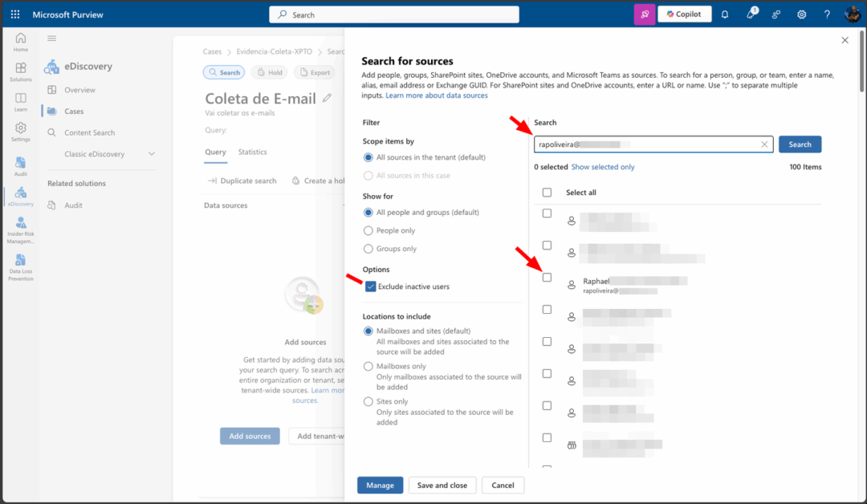867x504 pixels.
Task: Open the alerts bell with badge
Action: coord(751,14)
